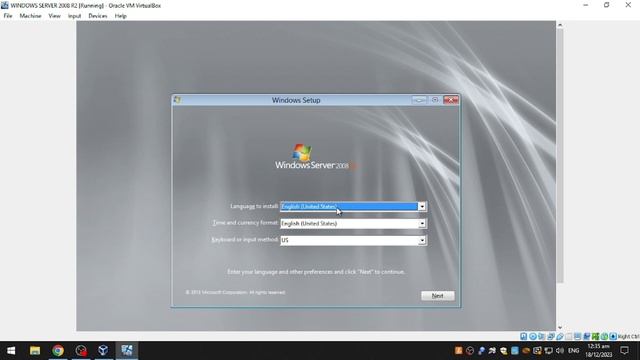Expand the Language to install dropdown
The height and width of the screenshot is (360, 640).
tap(422, 207)
